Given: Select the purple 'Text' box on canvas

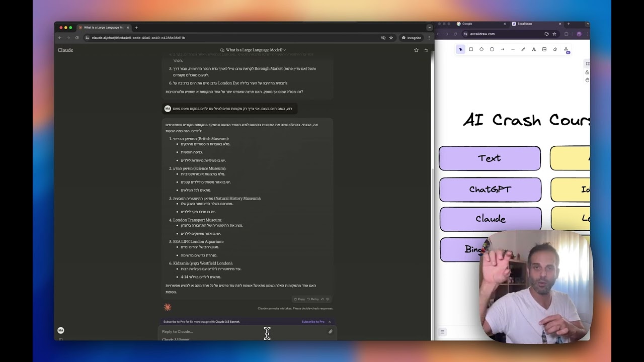Looking at the screenshot, I should click(x=490, y=158).
